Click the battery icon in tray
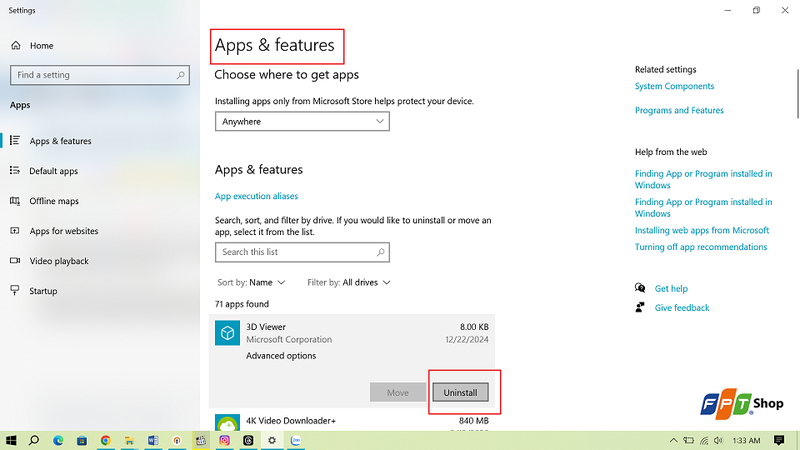This screenshot has height=450, width=800. tap(689, 440)
